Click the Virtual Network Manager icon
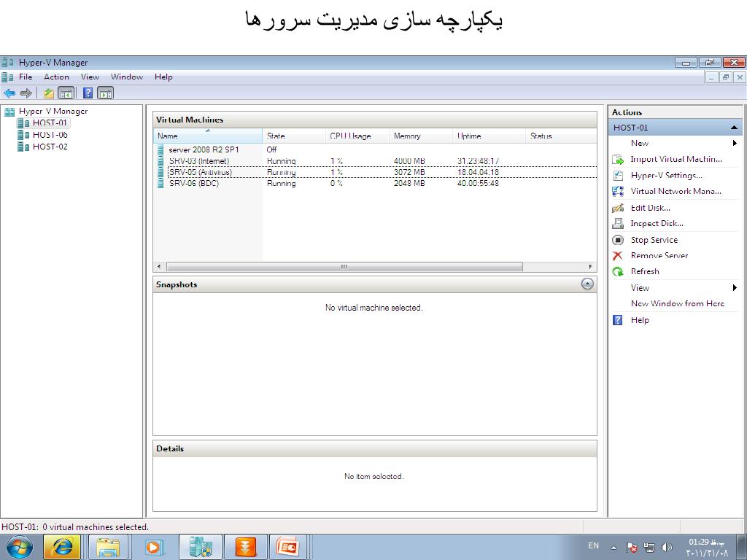This screenshot has width=747, height=560. [x=618, y=192]
